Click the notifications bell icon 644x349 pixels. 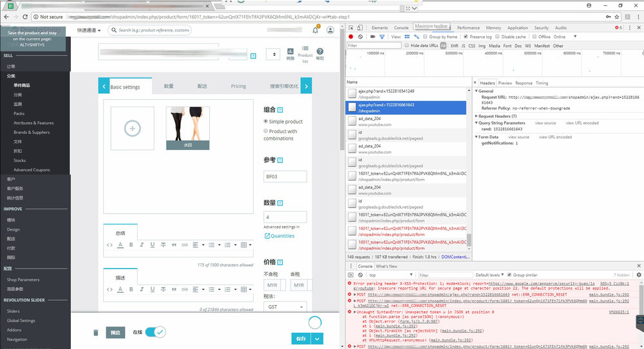316,30
